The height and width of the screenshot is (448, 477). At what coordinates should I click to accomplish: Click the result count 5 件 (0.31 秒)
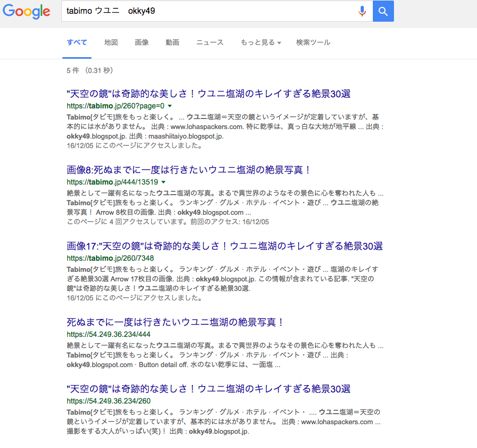[90, 70]
